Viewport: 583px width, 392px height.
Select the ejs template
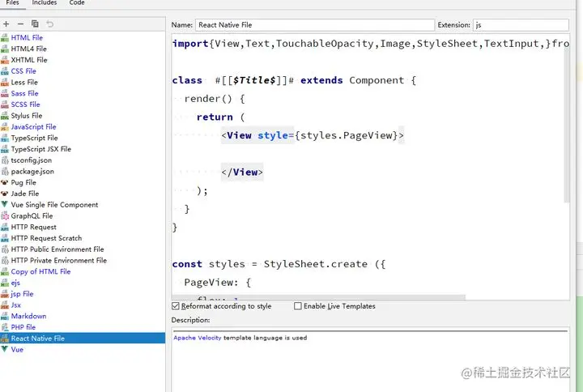pos(15,283)
